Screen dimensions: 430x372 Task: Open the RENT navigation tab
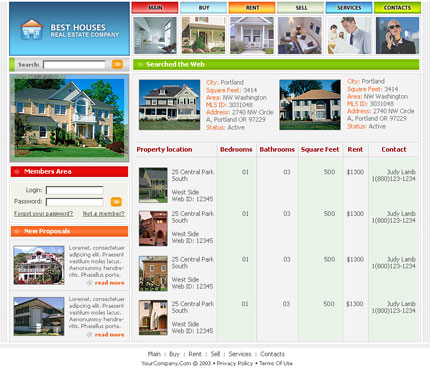tap(252, 7)
